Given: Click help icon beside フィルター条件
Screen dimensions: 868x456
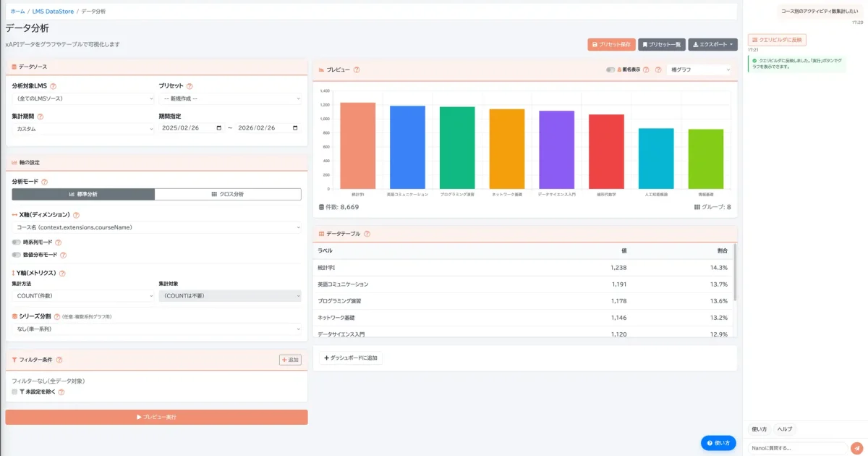Looking at the screenshot, I should [x=59, y=360].
